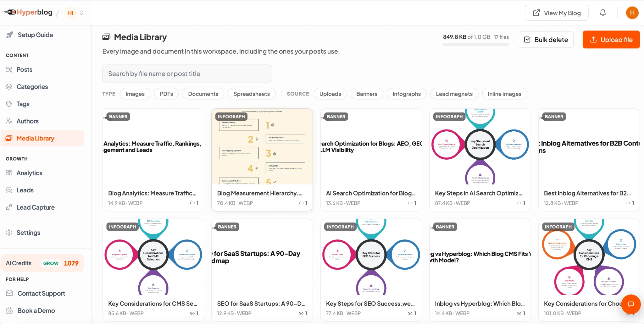Go to Media Library in sidebar

pos(42,138)
